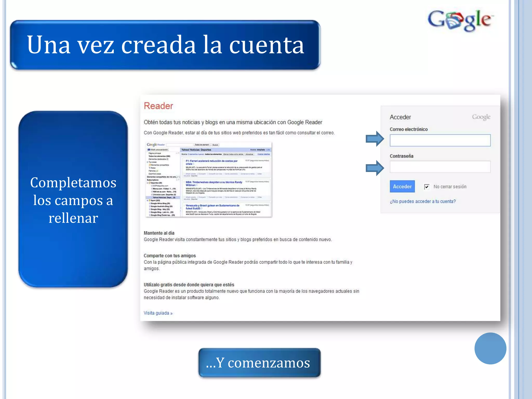The image size is (532, 399).
Task: Click the red Reader heading
Action: click(x=158, y=106)
